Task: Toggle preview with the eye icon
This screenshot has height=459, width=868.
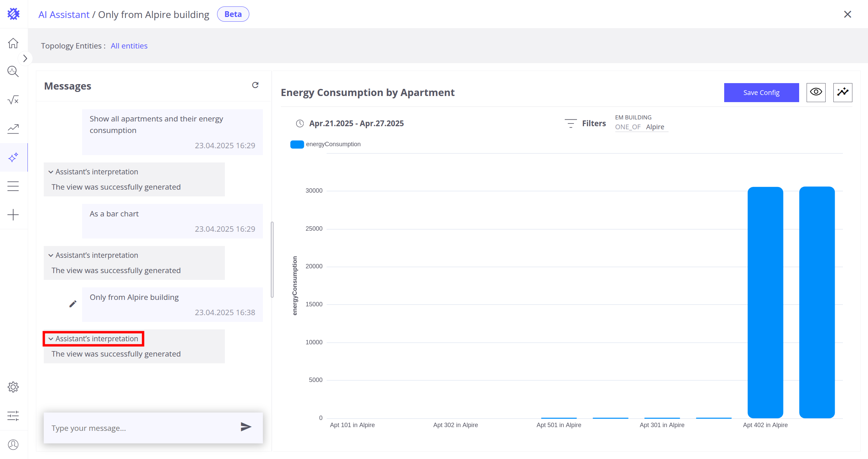Action: pos(816,92)
